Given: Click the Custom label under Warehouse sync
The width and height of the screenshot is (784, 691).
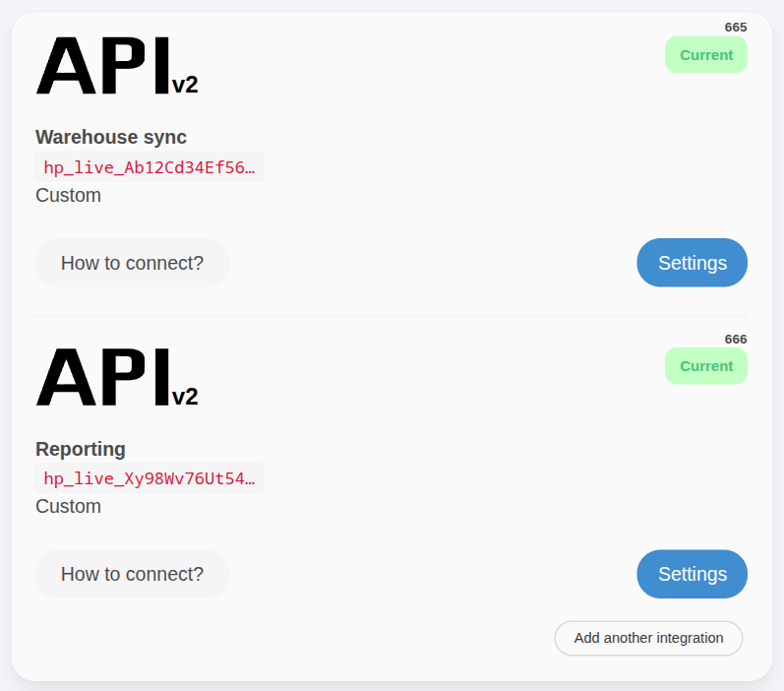Looking at the screenshot, I should pyautogui.click(x=68, y=195).
